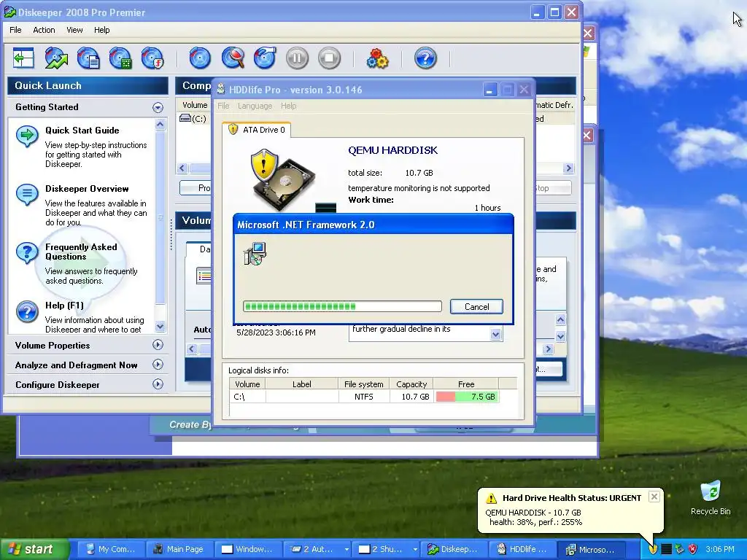Click disc with green arrow toolbar icon
This screenshot has height=560, width=747.
56,58
